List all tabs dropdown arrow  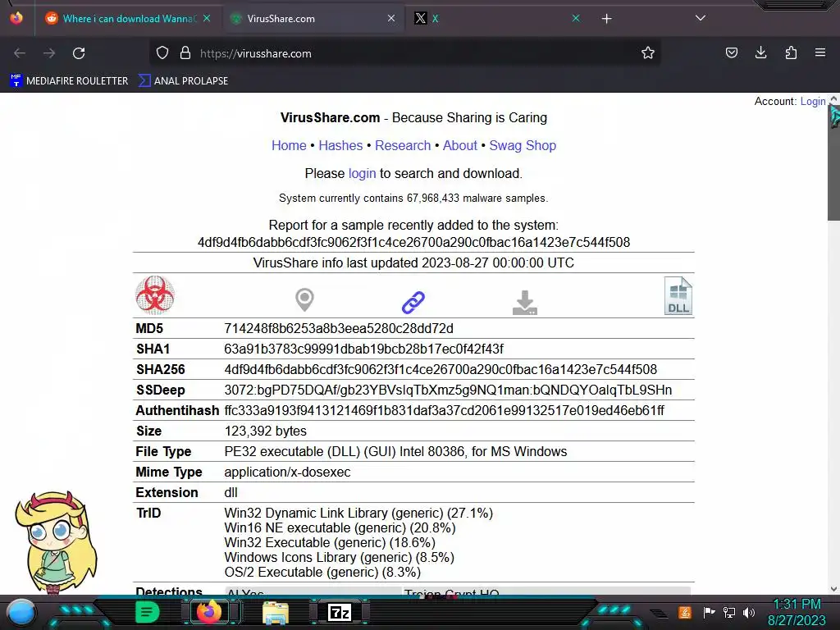pyautogui.click(x=701, y=18)
